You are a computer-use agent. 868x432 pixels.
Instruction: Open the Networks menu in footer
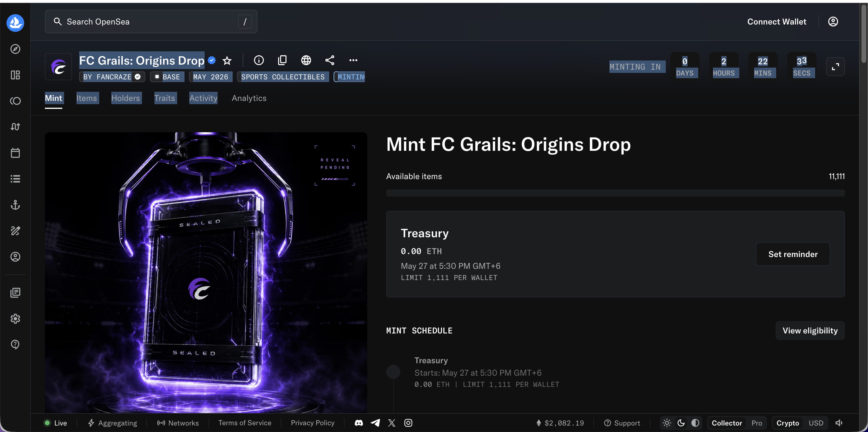pos(178,423)
